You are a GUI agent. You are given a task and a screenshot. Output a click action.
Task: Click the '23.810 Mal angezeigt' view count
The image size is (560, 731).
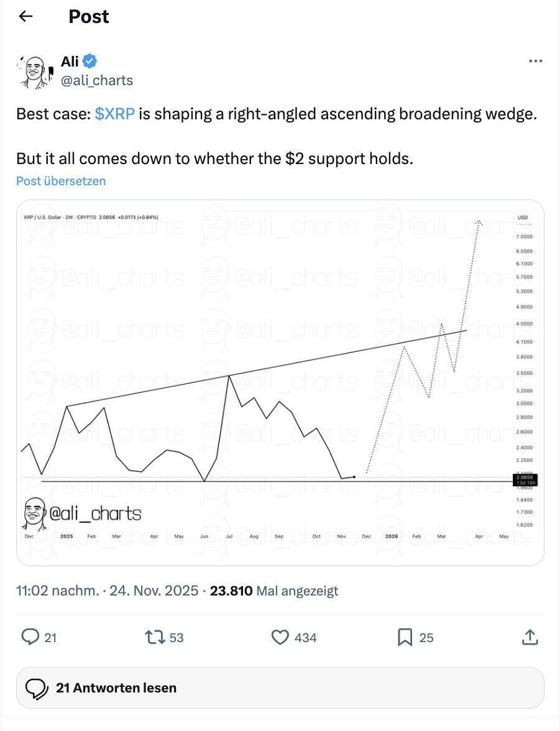(274, 591)
